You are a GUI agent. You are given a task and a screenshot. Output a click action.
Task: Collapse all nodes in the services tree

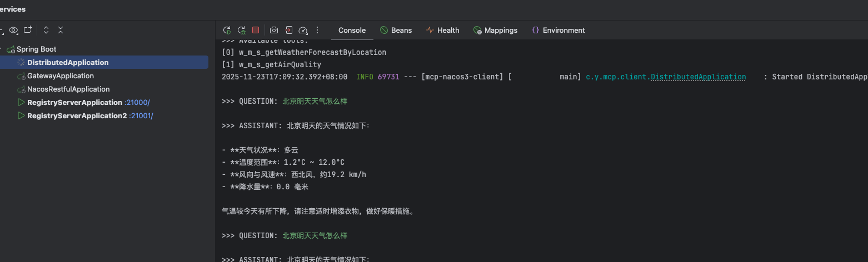pos(61,30)
